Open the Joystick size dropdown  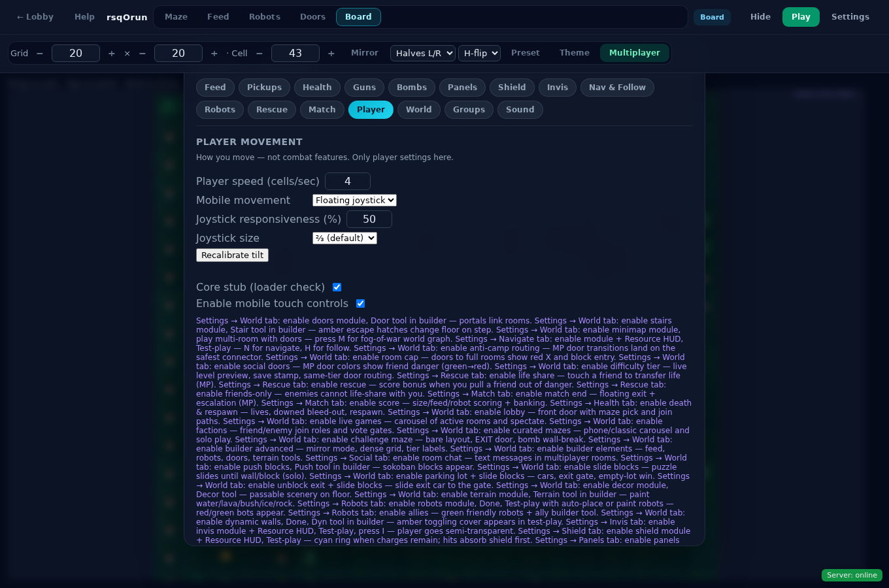click(344, 238)
